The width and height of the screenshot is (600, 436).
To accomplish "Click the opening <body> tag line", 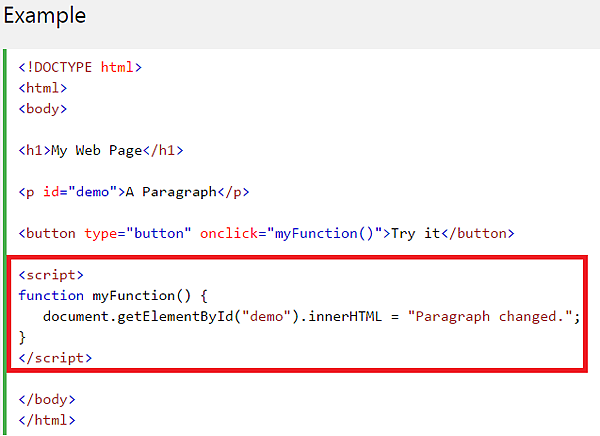I will (x=43, y=109).
